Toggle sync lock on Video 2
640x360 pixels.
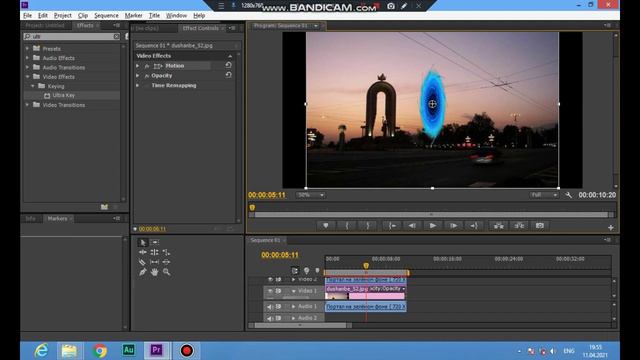pos(278,280)
